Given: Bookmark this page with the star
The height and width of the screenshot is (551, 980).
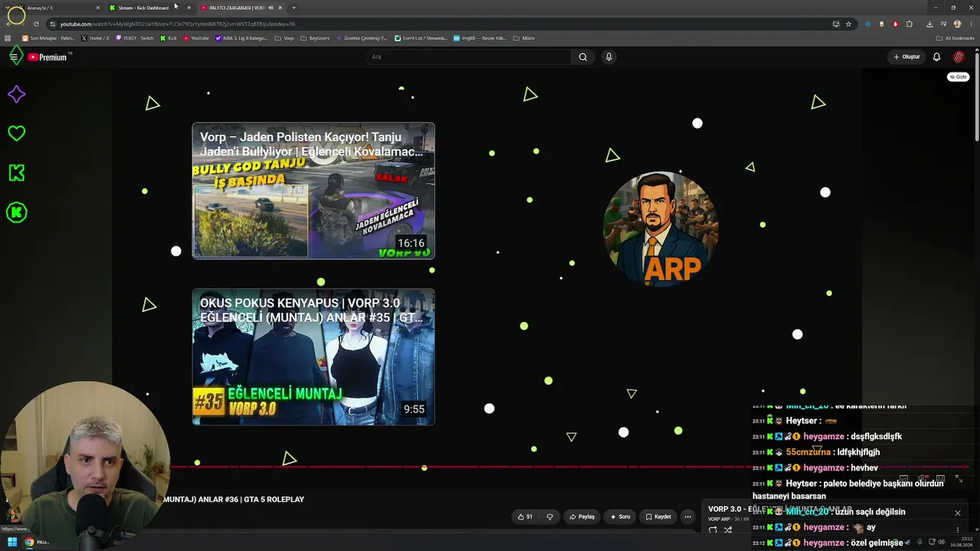Looking at the screenshot, I should [x=848, y=24].
